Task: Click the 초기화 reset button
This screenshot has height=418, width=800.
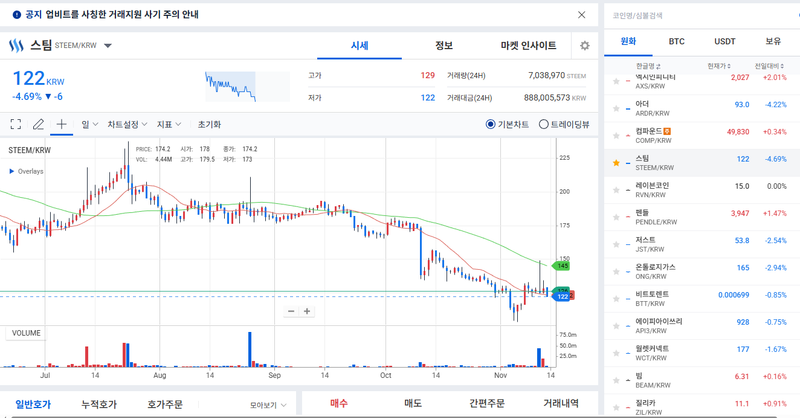Action: click(209, 125)
